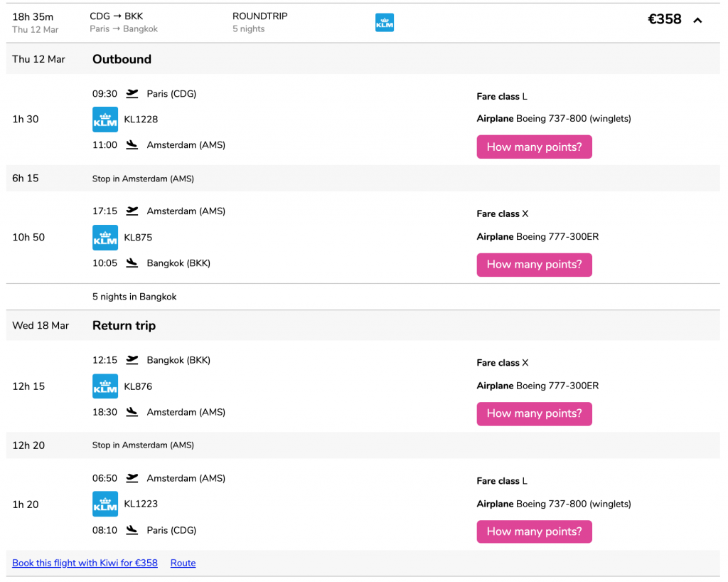Click the landing icon at 18:30 Amsterdam (AMS)
The image size is (728, 582).
[132, 412]
